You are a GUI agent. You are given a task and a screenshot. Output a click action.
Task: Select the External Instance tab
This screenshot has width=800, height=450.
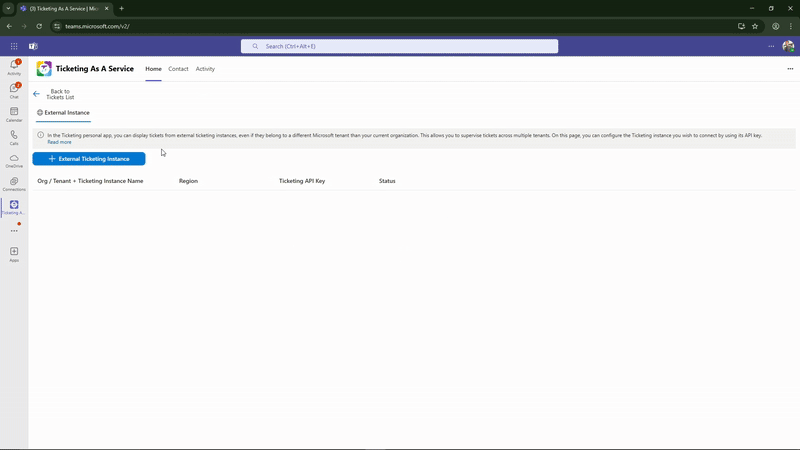63,113
